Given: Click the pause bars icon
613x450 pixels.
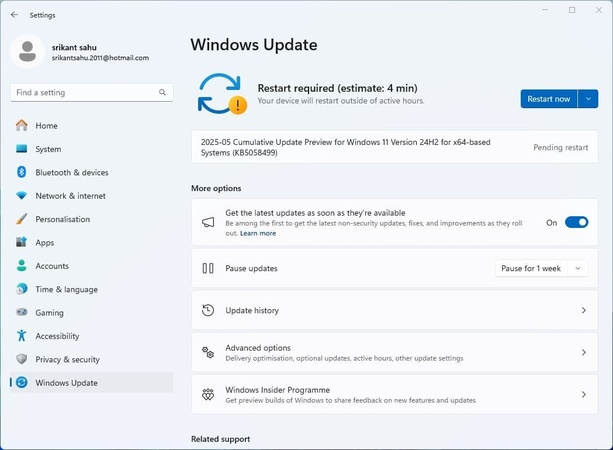Looking at the screenshot, I should [x=208, y=269].
